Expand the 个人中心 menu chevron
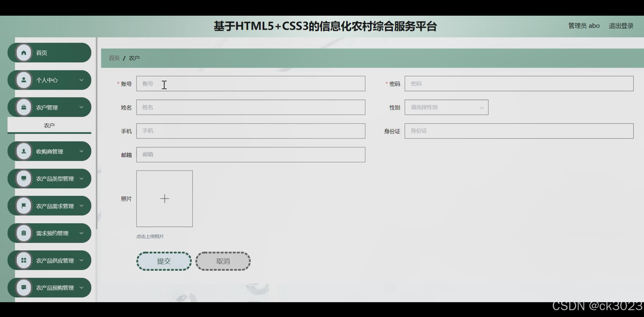 tap(82, 80)
